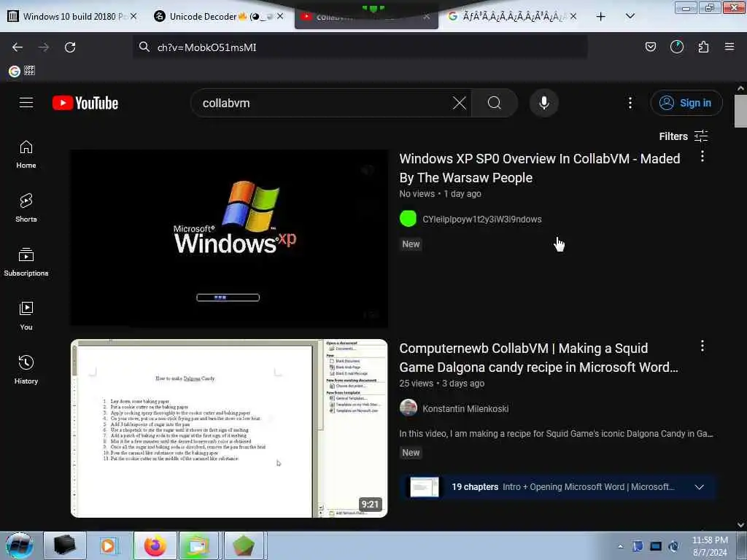Run the YouTube search magnifier button

coord(495,103)
